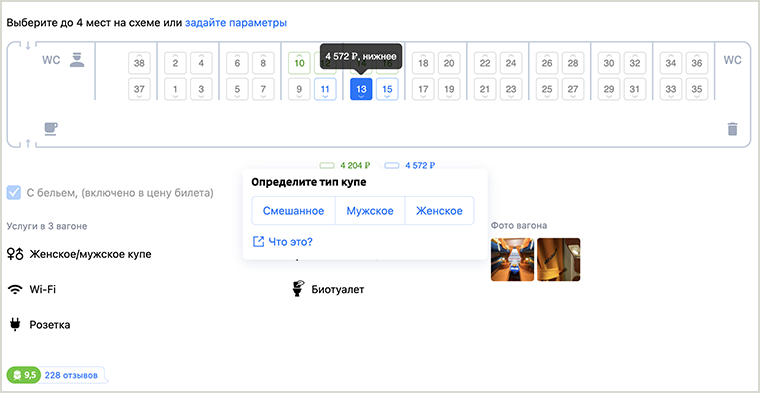Image resolution: width=760 pixels, height=393 pixels.
Task: Select seat 3 on the carriage map
Action: (x=201, y=89)
